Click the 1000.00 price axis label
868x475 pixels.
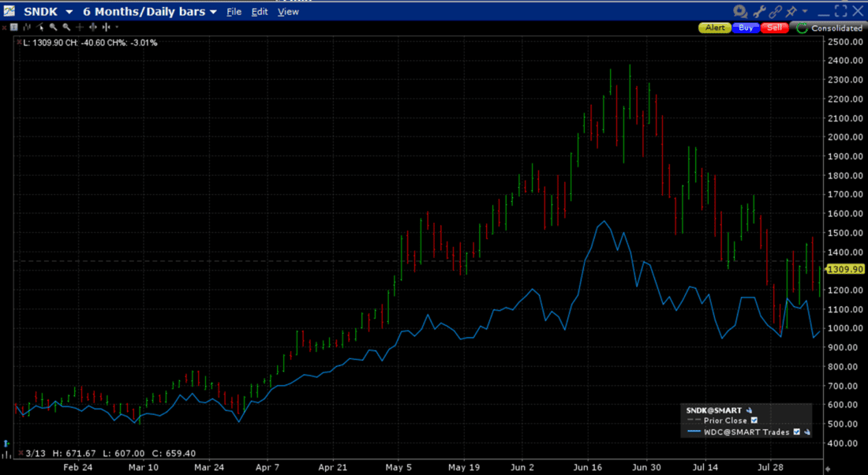pyautogui.click(x=845, y=328)
